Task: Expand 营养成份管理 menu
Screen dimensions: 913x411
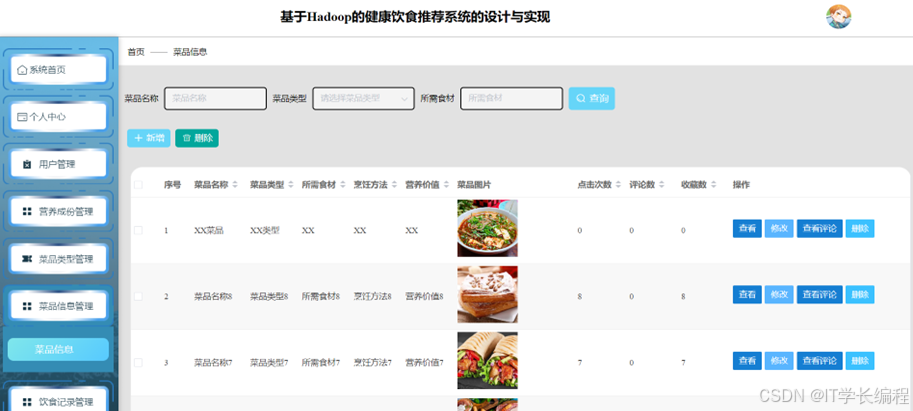Action: pyautogui.click(x=58, y=212)
